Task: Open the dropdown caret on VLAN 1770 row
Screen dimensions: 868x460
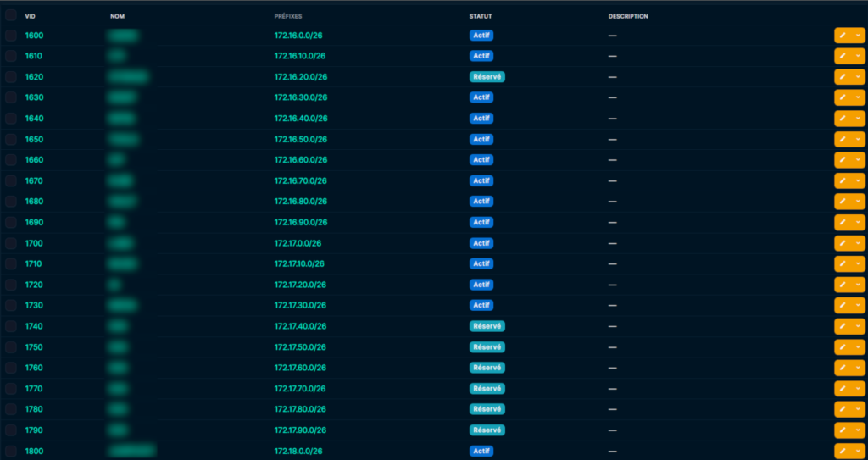Action: point(858,389)
